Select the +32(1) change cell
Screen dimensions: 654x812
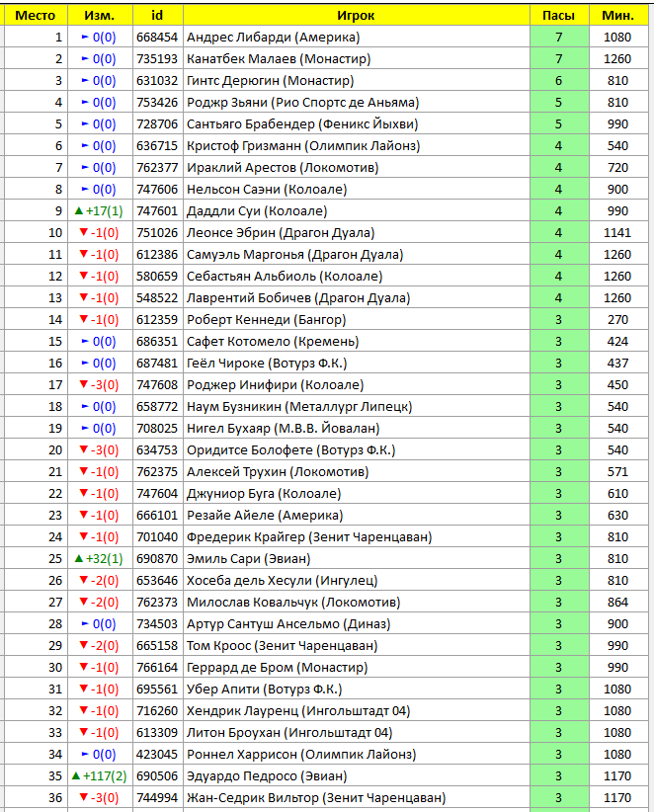pos(100,559)
